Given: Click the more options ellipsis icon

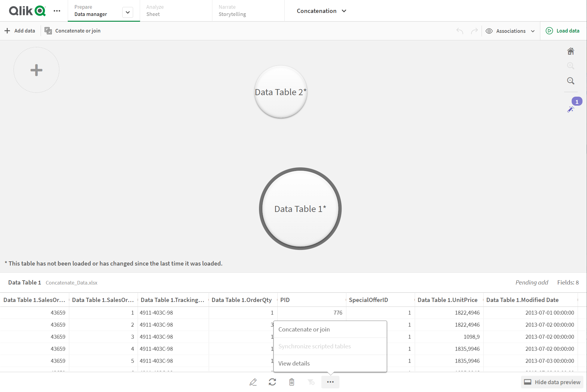Looking at the screenshot, I should pyautogui.click(x=331, y=381).
